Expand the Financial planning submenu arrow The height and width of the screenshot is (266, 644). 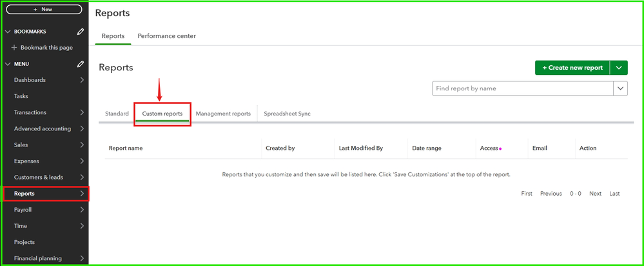(82, 258)
